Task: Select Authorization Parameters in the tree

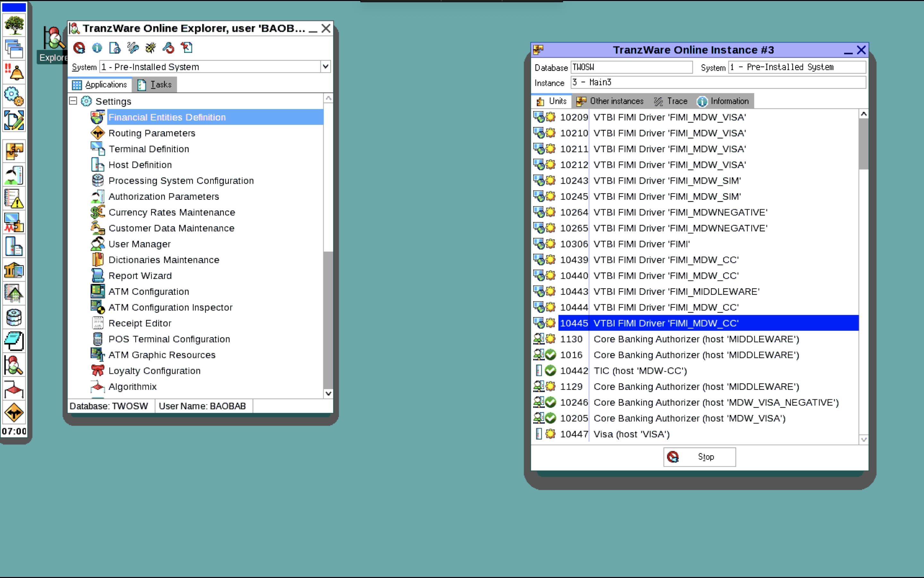Action: (164, 197)
